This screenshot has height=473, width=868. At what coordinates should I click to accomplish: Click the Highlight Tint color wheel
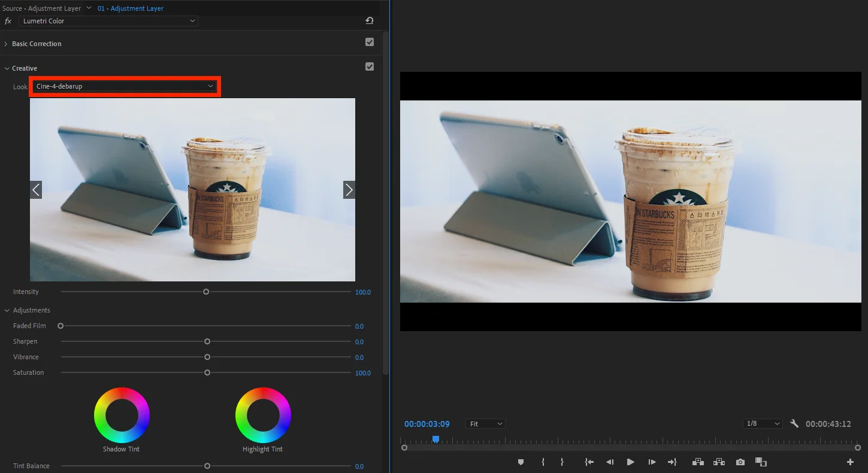click(263, 415)
